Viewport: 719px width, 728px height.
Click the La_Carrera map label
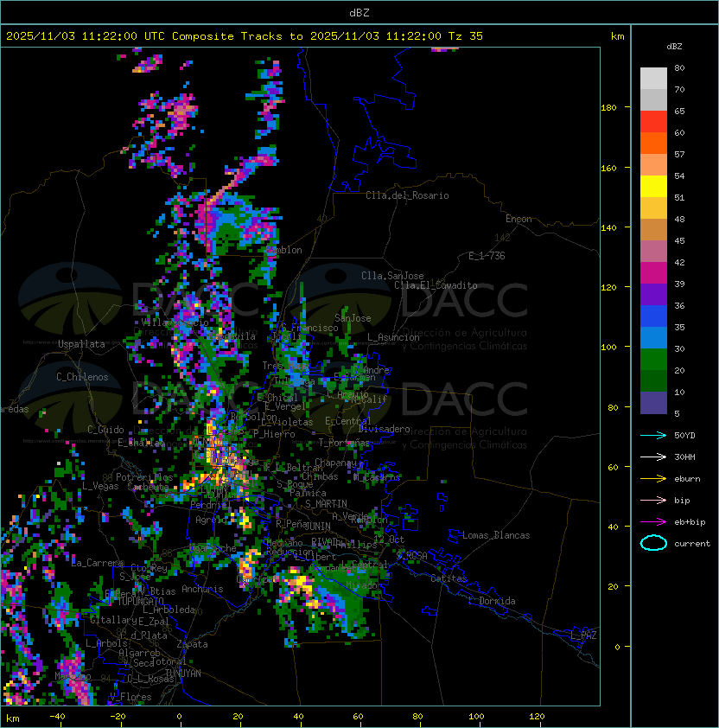[x=97, y=563]
